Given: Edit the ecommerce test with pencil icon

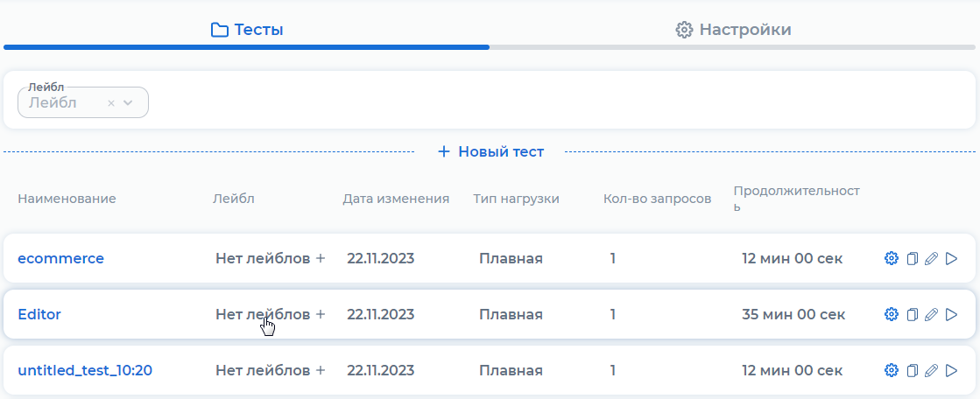Looking at the screenshot, I should click(x=931, y=258).
